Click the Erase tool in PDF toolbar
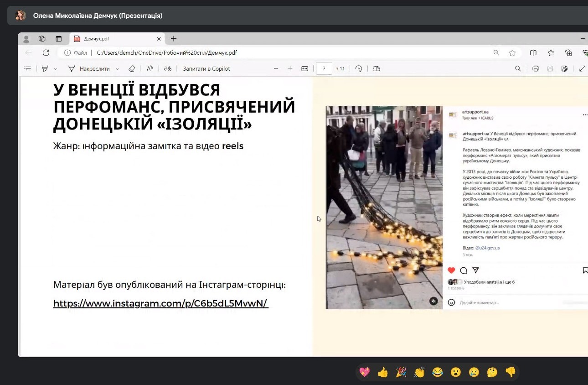The height and width of the screenshot is (385, 588). pyautogui.click(x=132, y=69)
